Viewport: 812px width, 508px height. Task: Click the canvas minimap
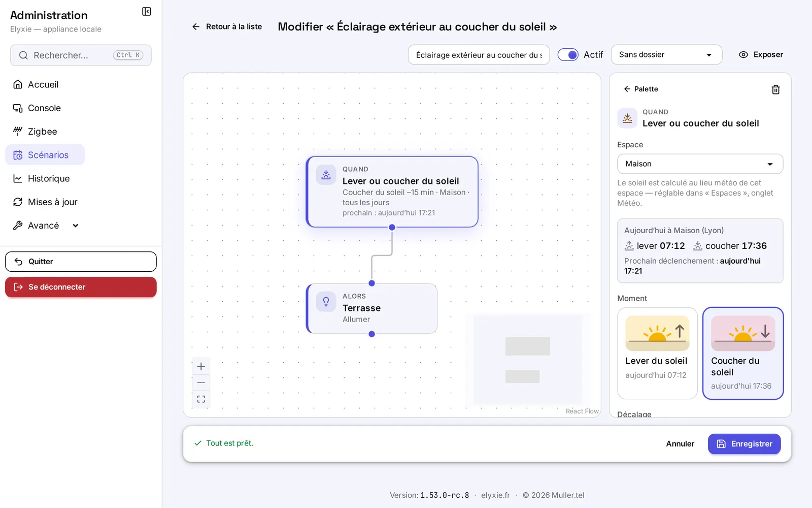(528, 360)
